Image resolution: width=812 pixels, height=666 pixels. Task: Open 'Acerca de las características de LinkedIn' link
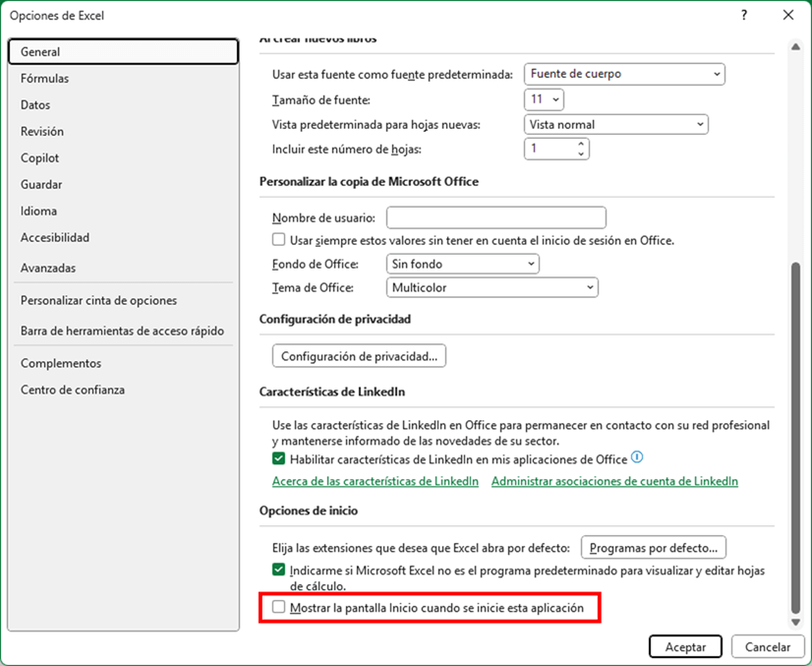coord(376,481)
